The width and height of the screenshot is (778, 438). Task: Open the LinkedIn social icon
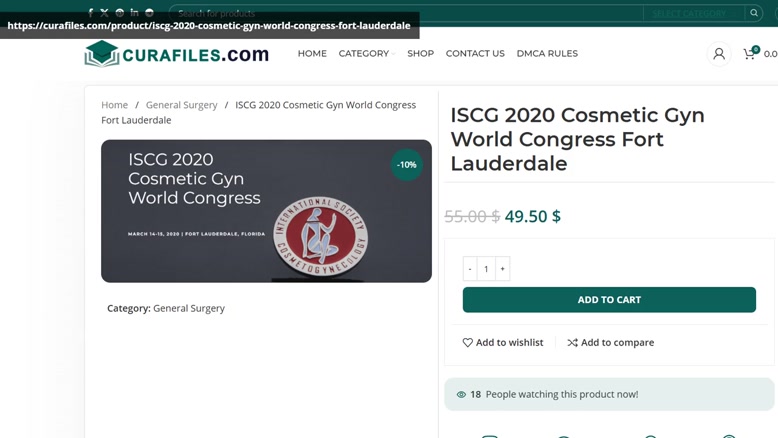coord(134,12)
